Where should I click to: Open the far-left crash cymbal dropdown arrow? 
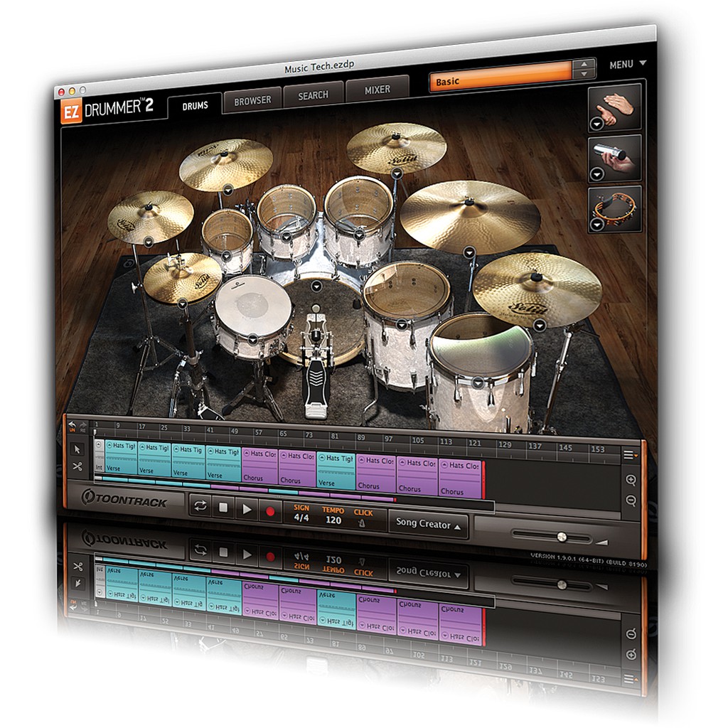click(x=148, y=242)
